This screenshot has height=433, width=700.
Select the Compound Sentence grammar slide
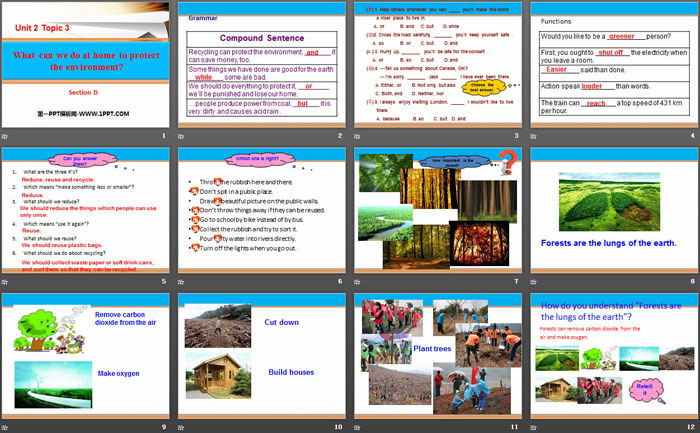(x=261, y=65)
